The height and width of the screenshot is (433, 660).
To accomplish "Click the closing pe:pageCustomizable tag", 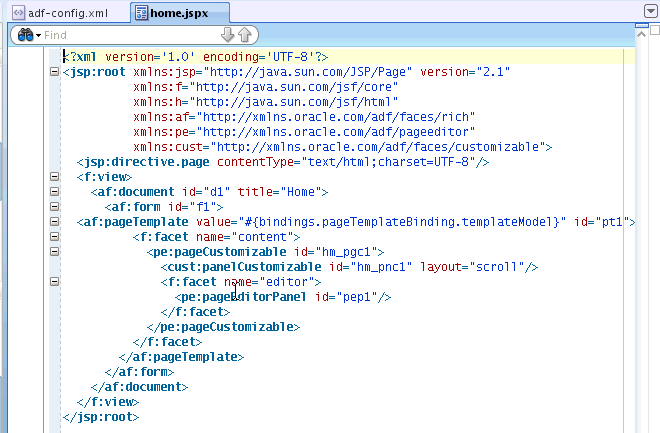I will (x=223, y=327).
